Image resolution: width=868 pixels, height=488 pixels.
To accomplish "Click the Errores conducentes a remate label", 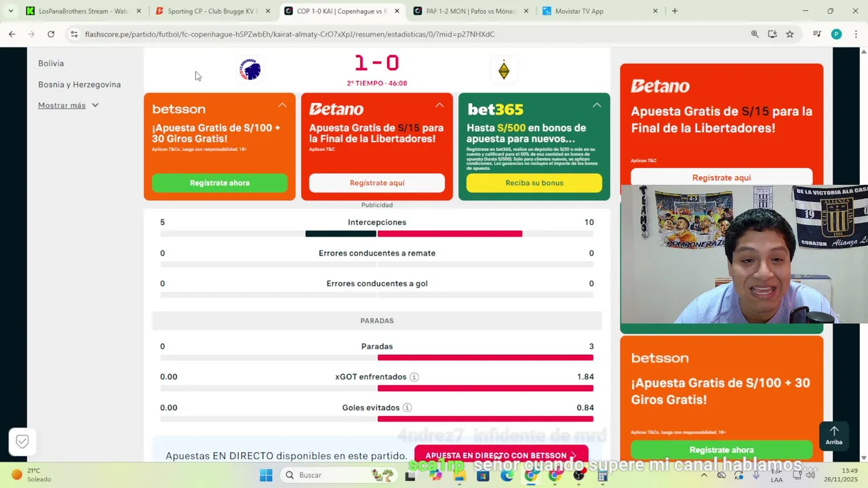I will click(377, 253).
